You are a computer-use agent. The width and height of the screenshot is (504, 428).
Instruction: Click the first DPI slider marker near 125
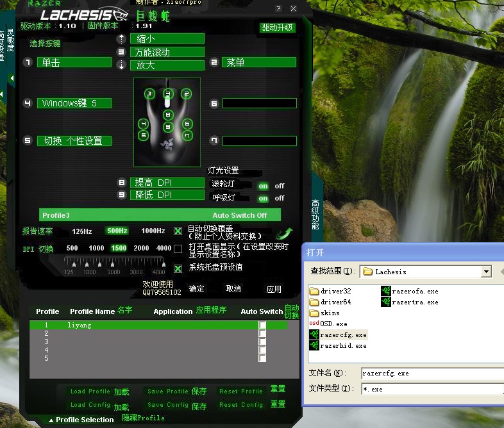tap(74, 264)
